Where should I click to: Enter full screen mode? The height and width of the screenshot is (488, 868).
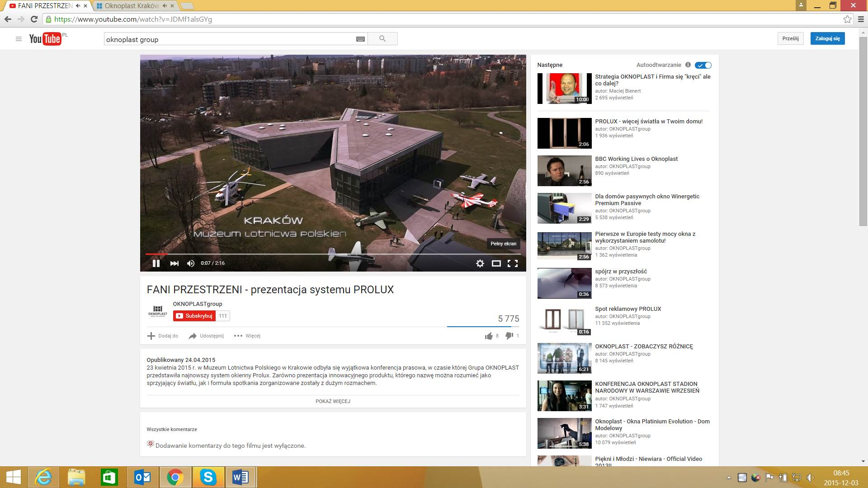[x=513, y=263]
